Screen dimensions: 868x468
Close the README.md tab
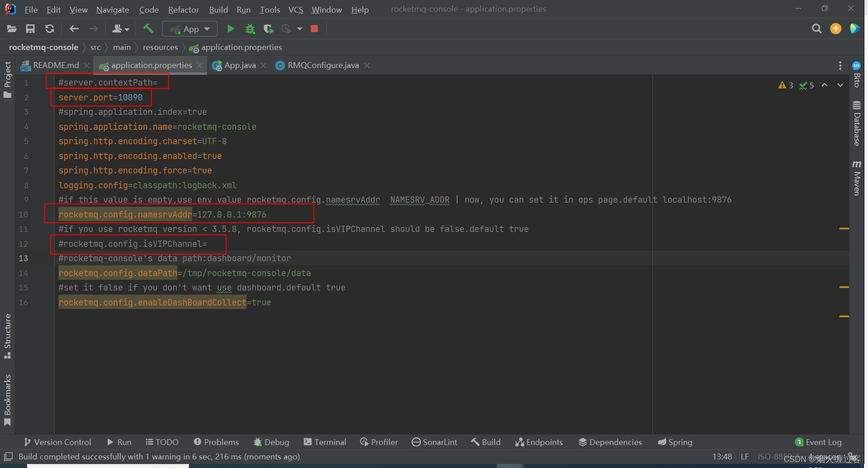click(x=86, y=65)
